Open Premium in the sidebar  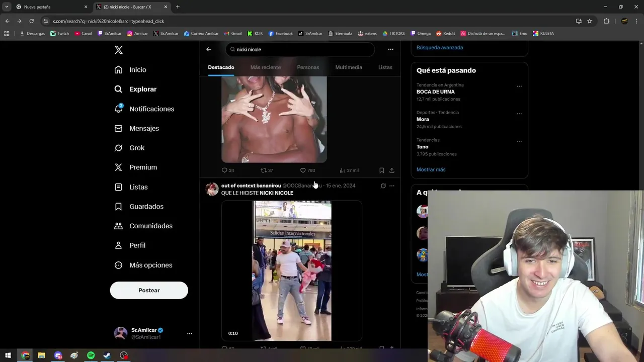(135, 167)
